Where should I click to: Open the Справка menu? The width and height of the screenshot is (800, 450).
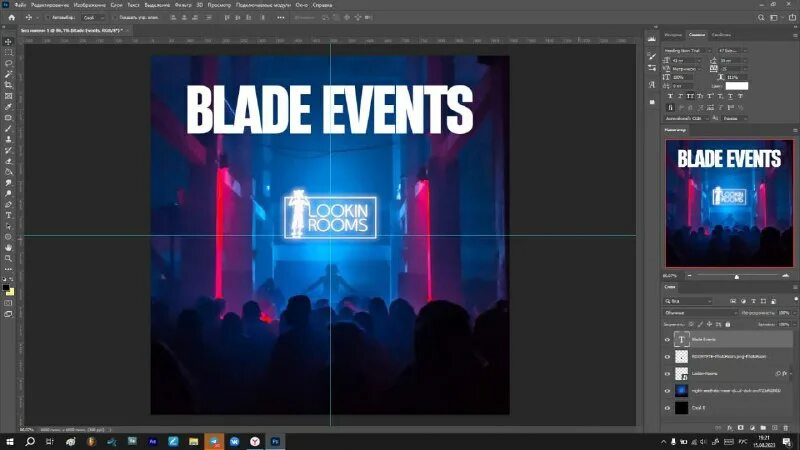[322, 5]
